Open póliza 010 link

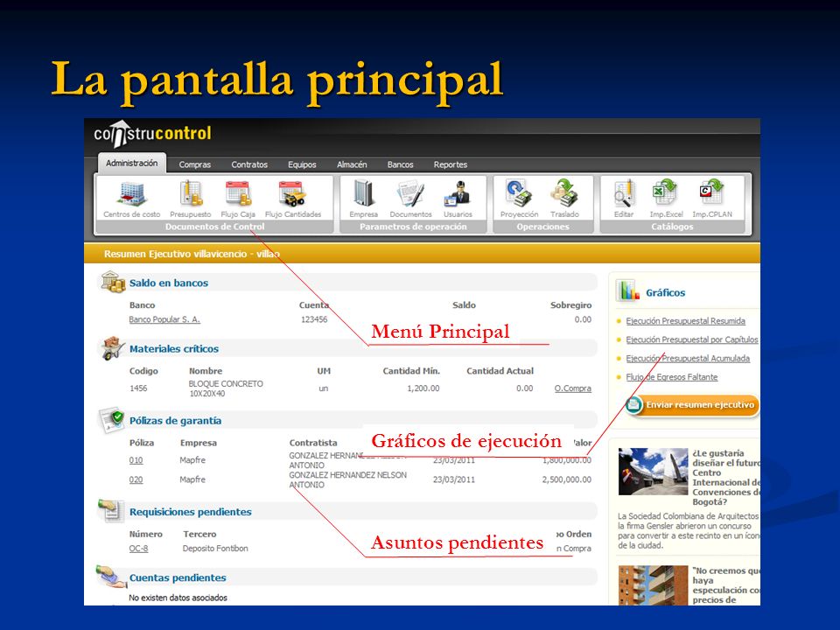point(136,460)
